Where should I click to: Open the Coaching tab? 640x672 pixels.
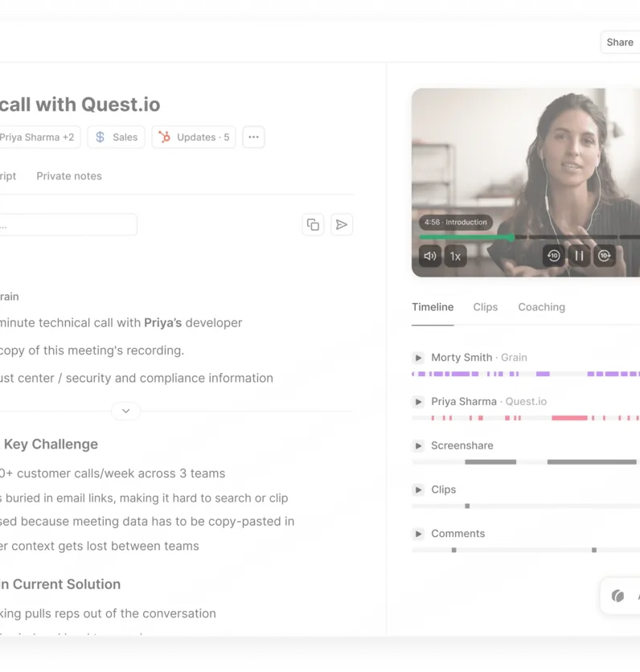(x=541, y=307)
